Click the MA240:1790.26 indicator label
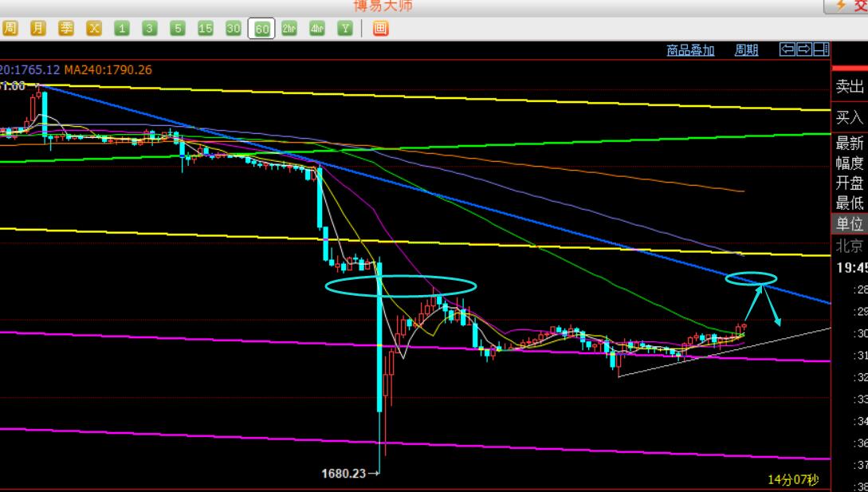868x492 pixels. [x=108, y=70]
